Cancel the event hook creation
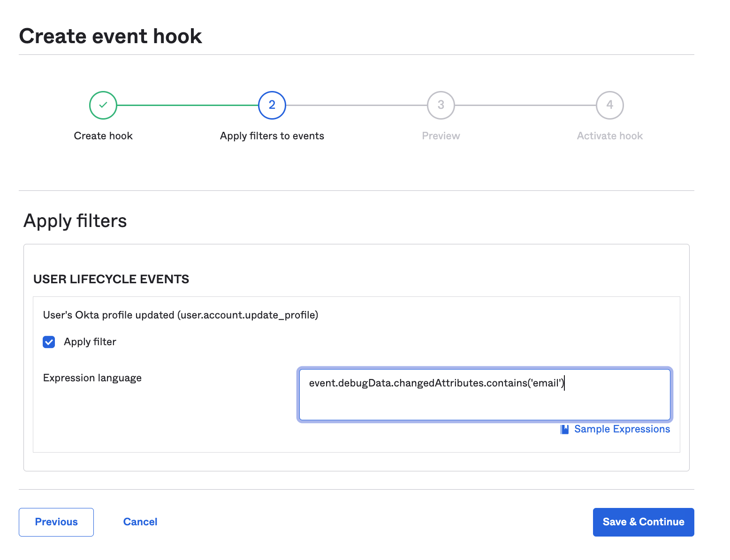Image resolution: width=730 pixels, height=560 pixels. (140, 522)
